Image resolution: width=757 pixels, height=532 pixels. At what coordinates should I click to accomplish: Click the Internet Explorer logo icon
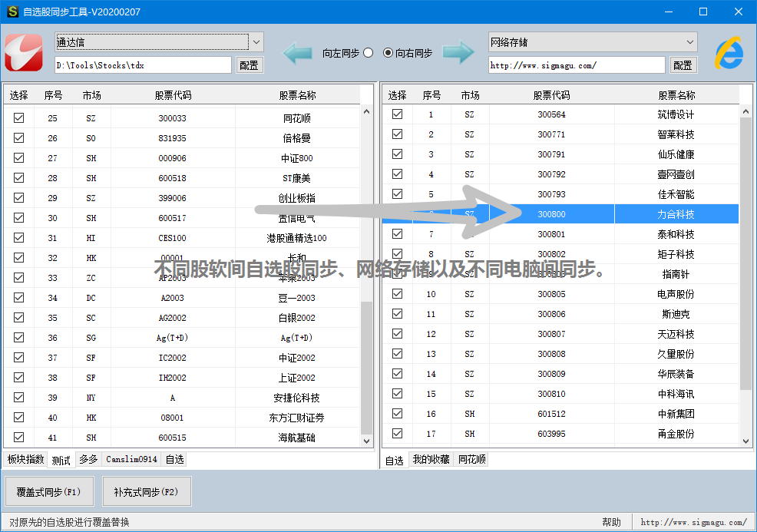[729, 52]
